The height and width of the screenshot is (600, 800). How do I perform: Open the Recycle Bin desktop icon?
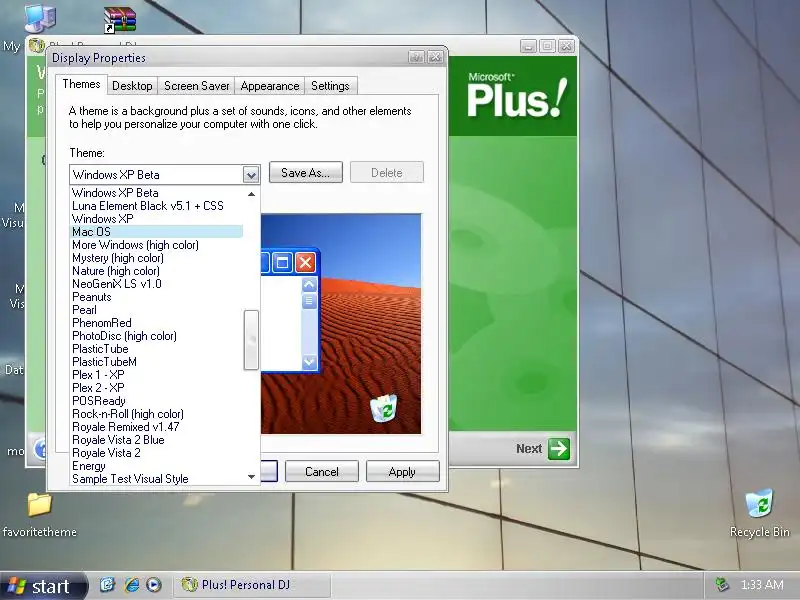(x=759, y=504)
